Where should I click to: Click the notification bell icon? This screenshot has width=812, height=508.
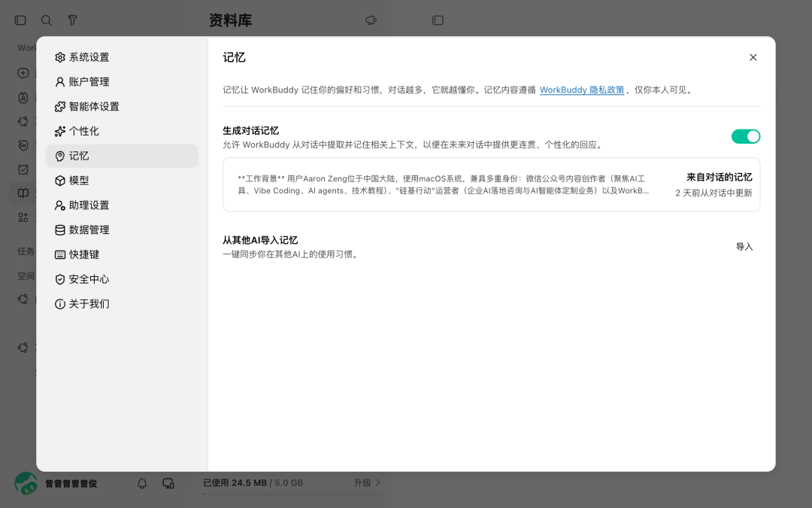click(x=142, y=483)
